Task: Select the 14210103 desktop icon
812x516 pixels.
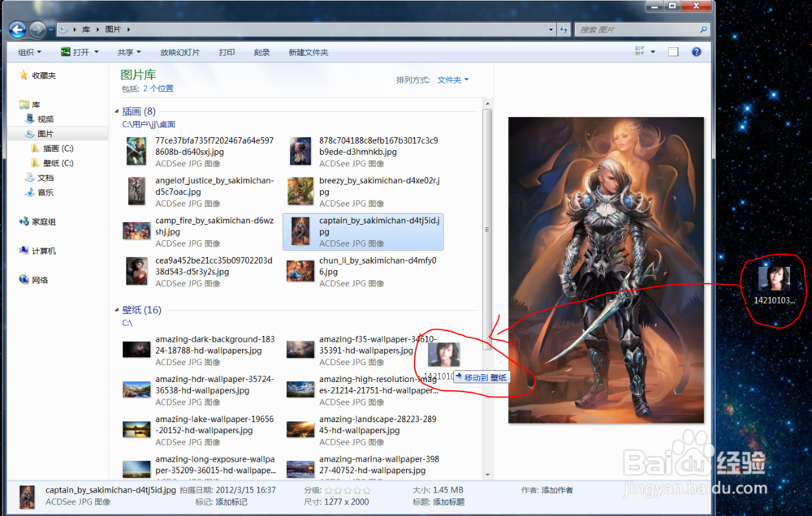Action: [774, 285]
